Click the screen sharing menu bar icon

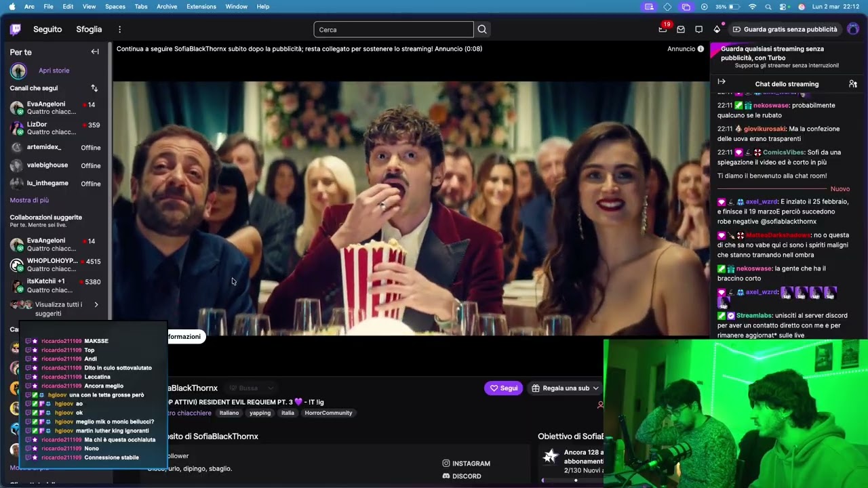pos(649,7)
